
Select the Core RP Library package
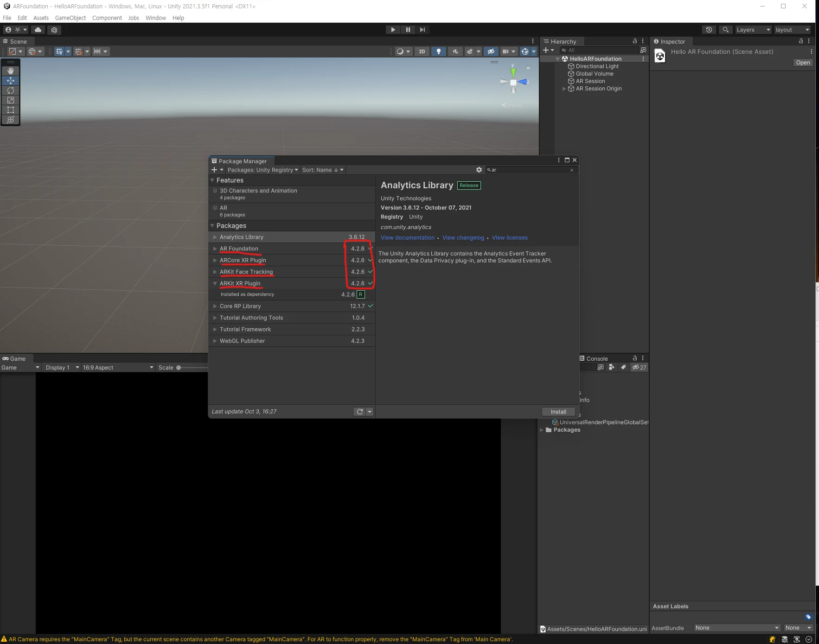292,306
